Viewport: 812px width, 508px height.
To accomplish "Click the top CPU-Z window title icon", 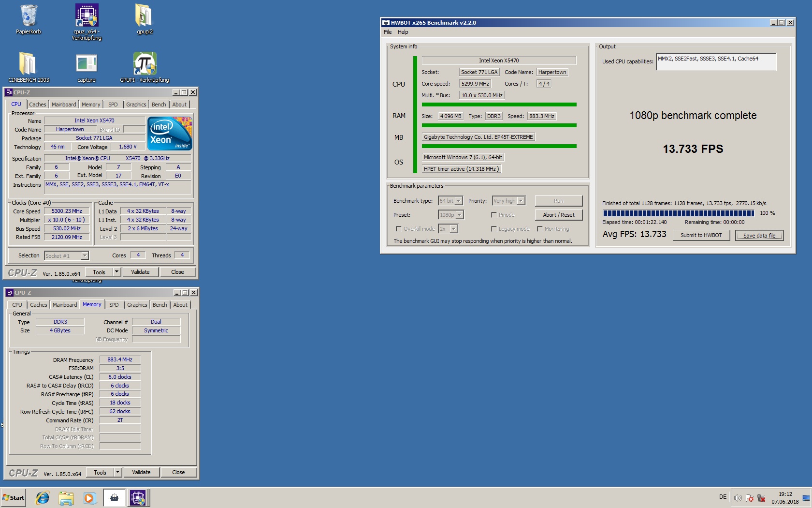I will (x=9, y=92).
